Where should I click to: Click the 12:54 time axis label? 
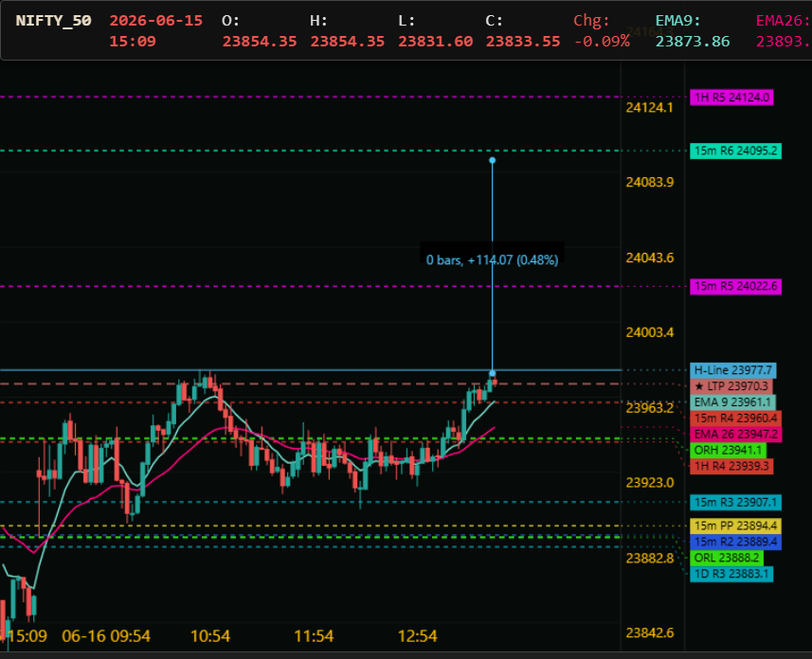tap(418, 635)
